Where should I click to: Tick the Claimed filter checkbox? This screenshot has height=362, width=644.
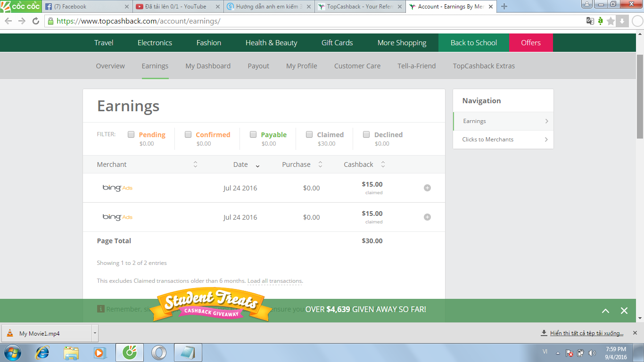coord(309,134)
